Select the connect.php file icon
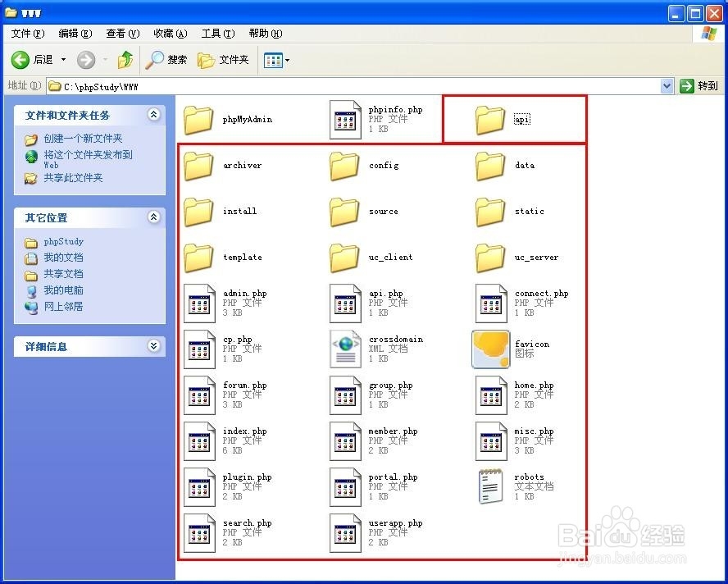 [491, 303]
